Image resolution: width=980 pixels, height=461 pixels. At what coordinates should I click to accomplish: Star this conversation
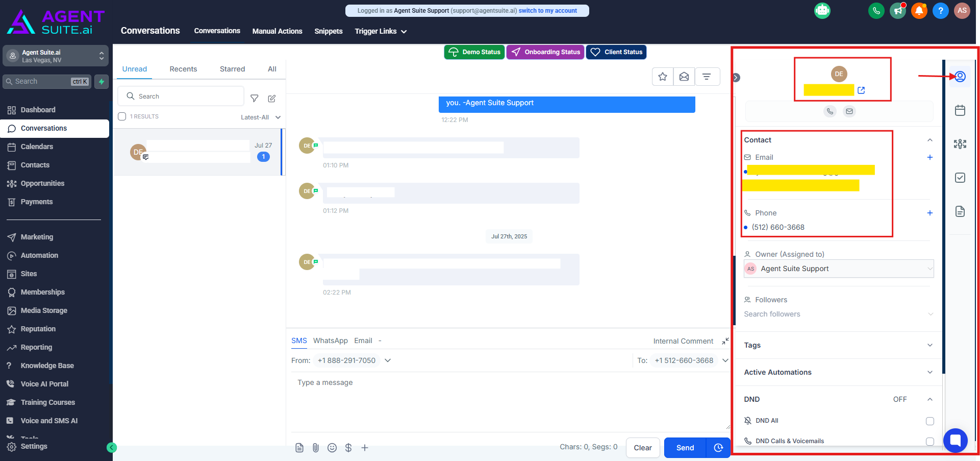tap(663, 77)
